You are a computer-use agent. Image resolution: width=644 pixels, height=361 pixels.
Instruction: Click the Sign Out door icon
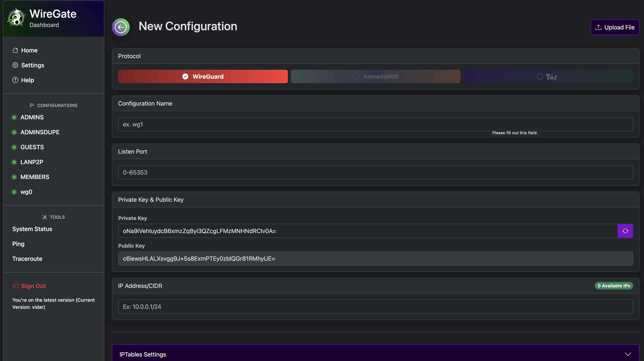coord(15,286)
